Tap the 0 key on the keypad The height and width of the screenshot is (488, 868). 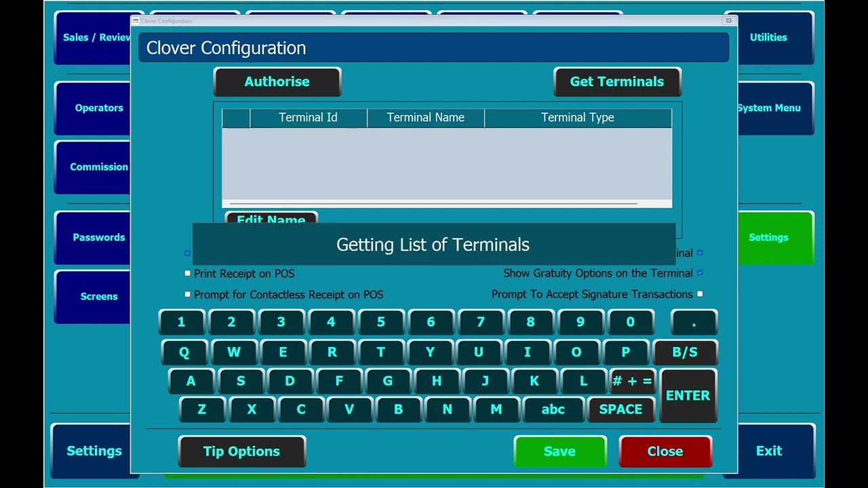click(x=631, y=323)
